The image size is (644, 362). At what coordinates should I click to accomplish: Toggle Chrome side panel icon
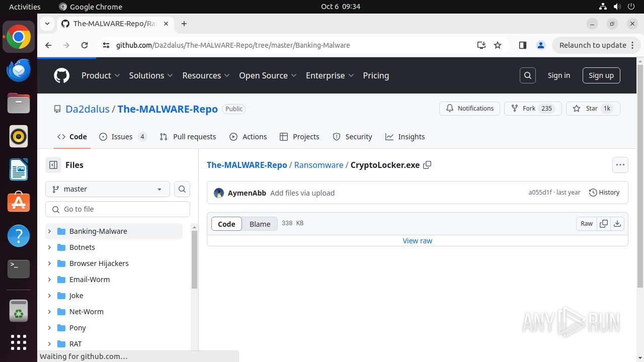click(x=523, y=45)
